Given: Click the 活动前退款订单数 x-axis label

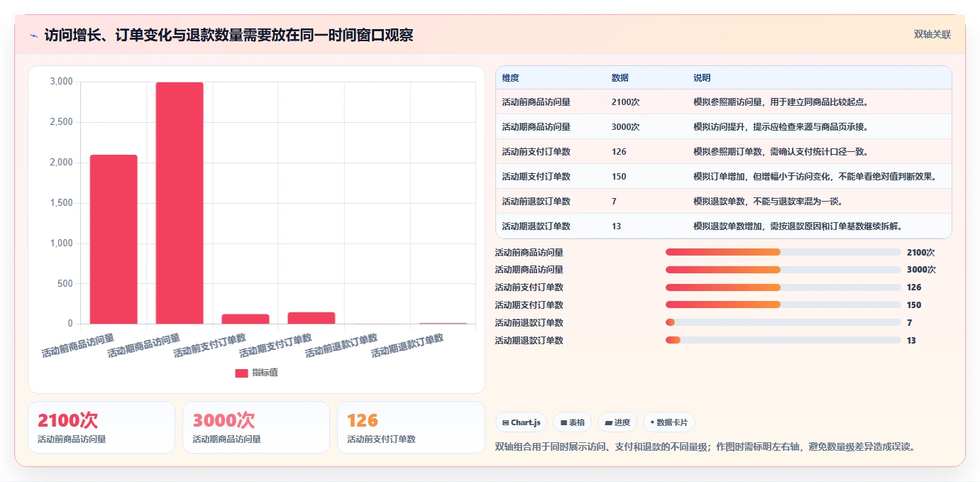Looking at the screenshot, I should [341, 346].
